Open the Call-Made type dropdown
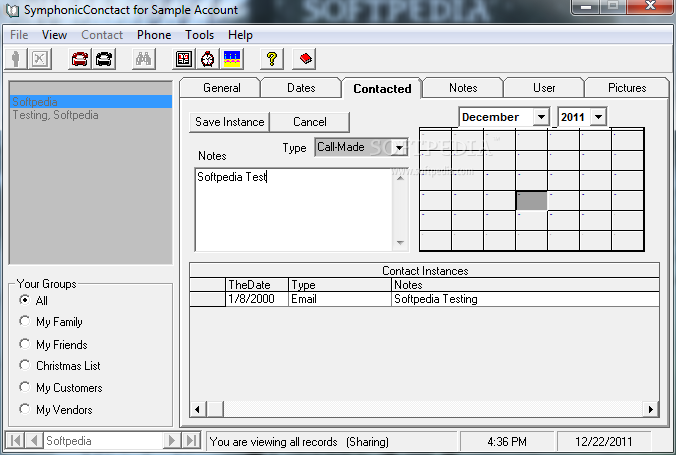The width and height of the screenshot is (676, 455). (x=400, y=148)
